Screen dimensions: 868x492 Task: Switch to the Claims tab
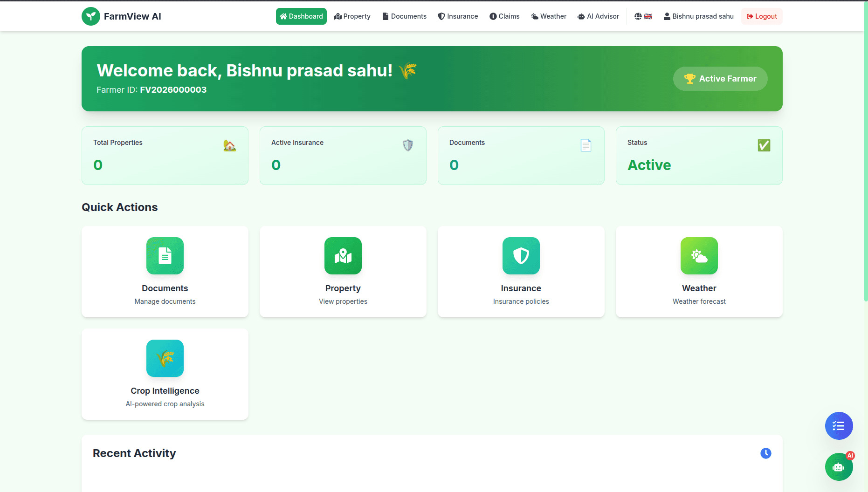point(504,16)
